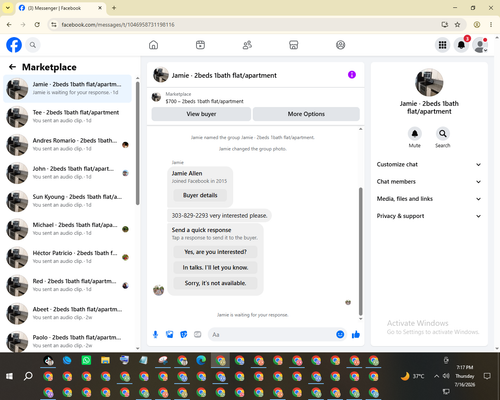The height and width of the screenshot is (400, 500).
Task: Open the Andres Romario conversation
Action: (68, 145)
